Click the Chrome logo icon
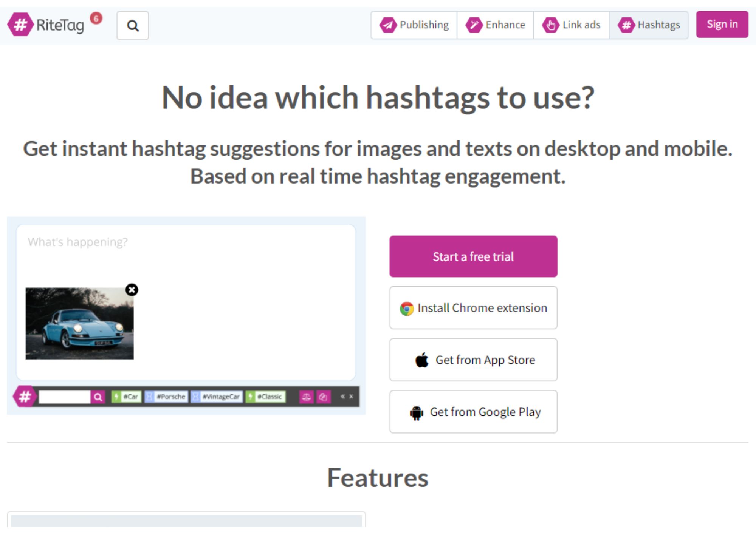The height and width of the screenshot is (534, 756). tap(407, 309)
